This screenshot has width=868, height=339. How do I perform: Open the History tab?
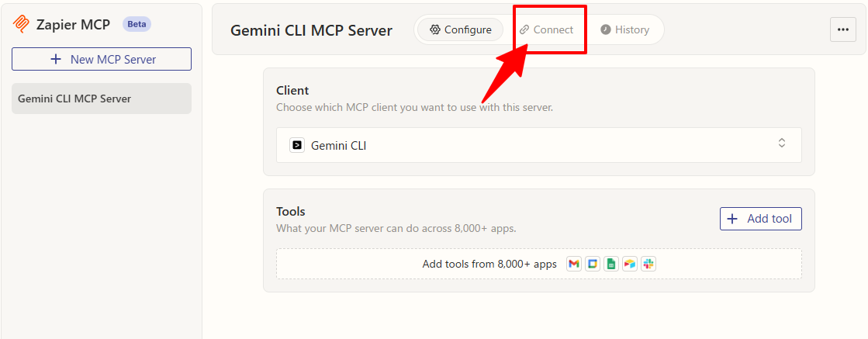coord(625,30)
